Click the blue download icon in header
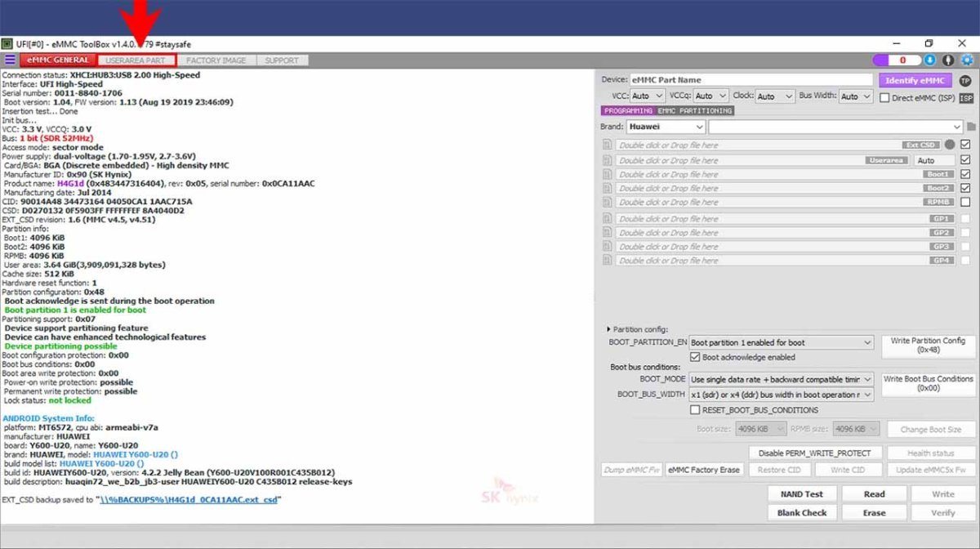 [x=929, y=60]
